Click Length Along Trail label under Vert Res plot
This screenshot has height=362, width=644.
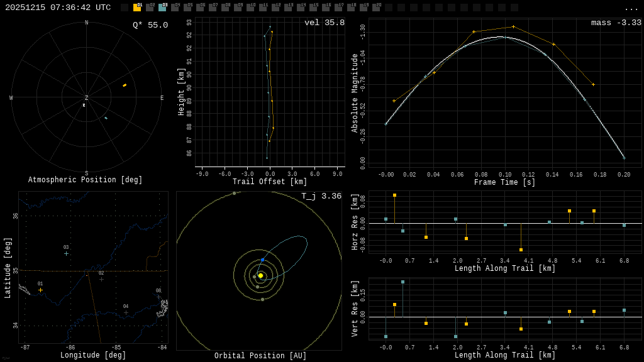pyautogui.click(x=505, y=355)
